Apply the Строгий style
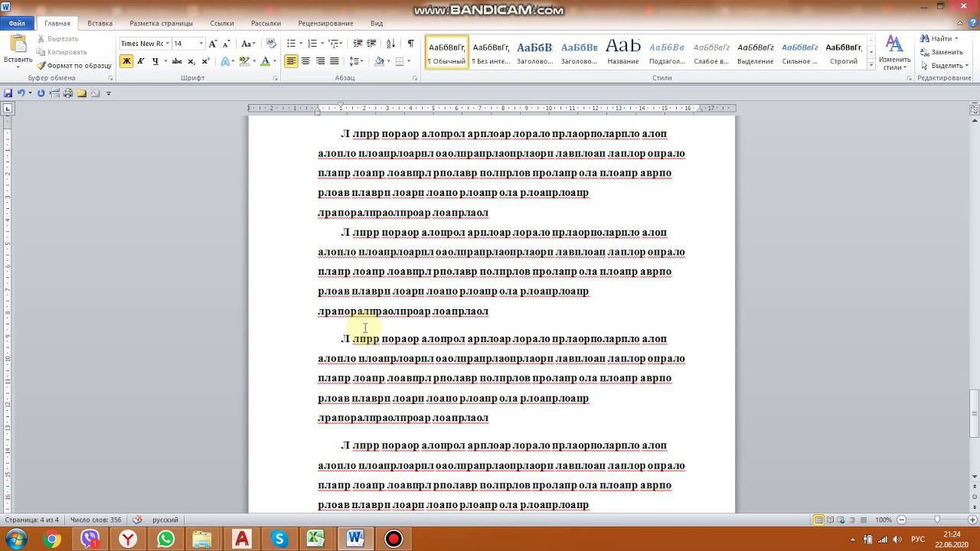 pyautogui.click(x=844, y=52)
